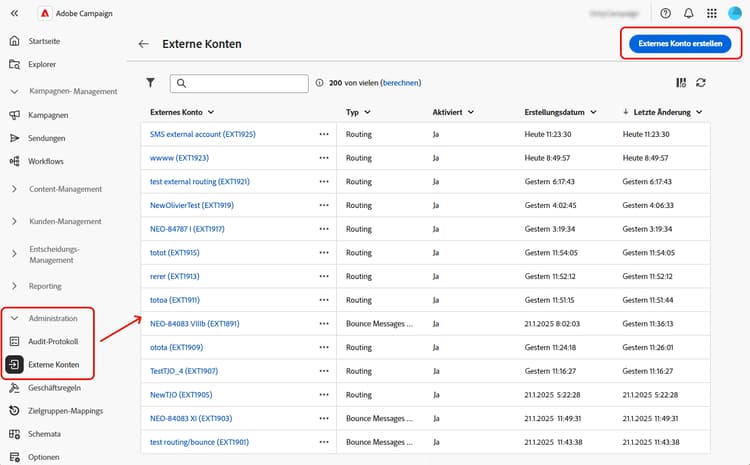Open the notifications bell
The height and width of the screenshot is (465, 750).
[x=689, y=13]
